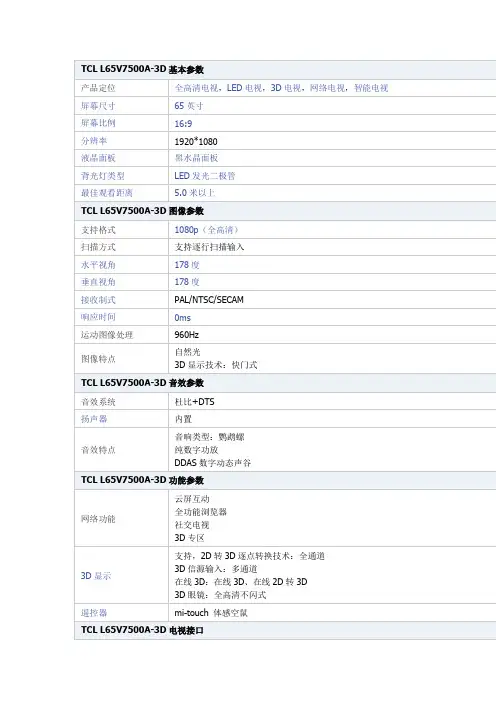Select the 内置 speaker value

point(183,419)
